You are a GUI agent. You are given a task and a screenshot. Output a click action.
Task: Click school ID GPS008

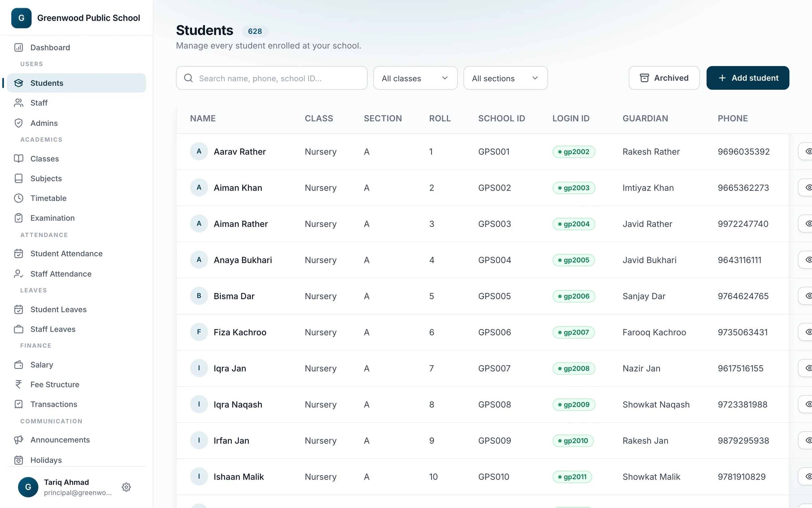pyautogui.click(x=495, y=404)
